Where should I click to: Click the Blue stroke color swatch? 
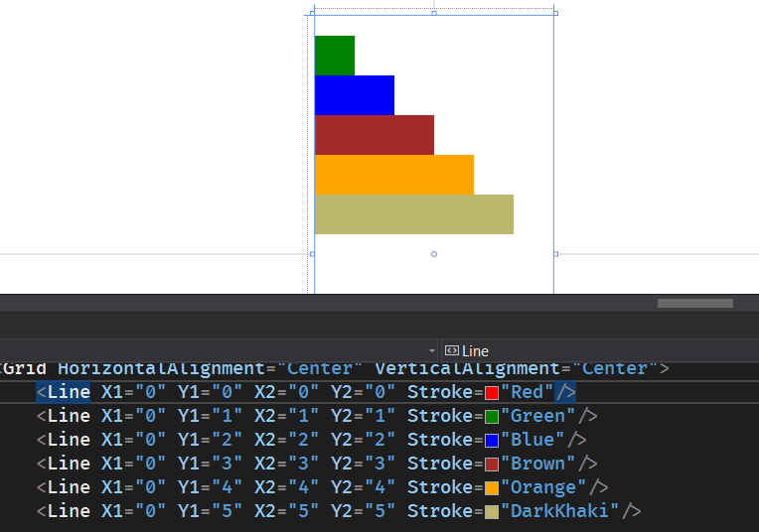492,440
